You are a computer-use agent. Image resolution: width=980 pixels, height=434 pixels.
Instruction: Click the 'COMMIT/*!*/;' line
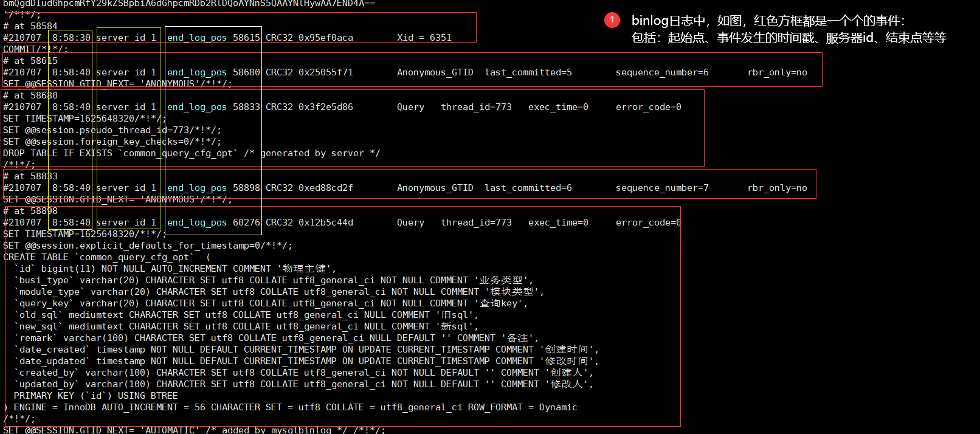[36, 49]
